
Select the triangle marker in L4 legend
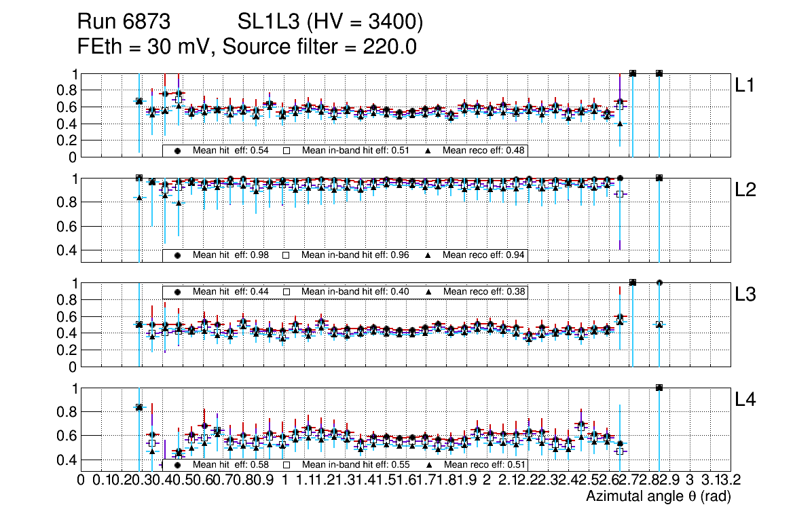(428, 466)
